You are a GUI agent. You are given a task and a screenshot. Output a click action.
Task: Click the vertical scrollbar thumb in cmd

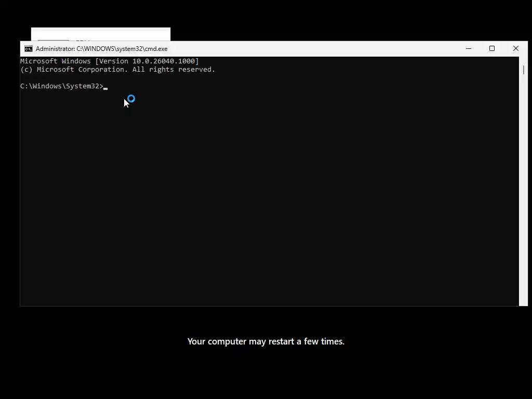(524, 70)
